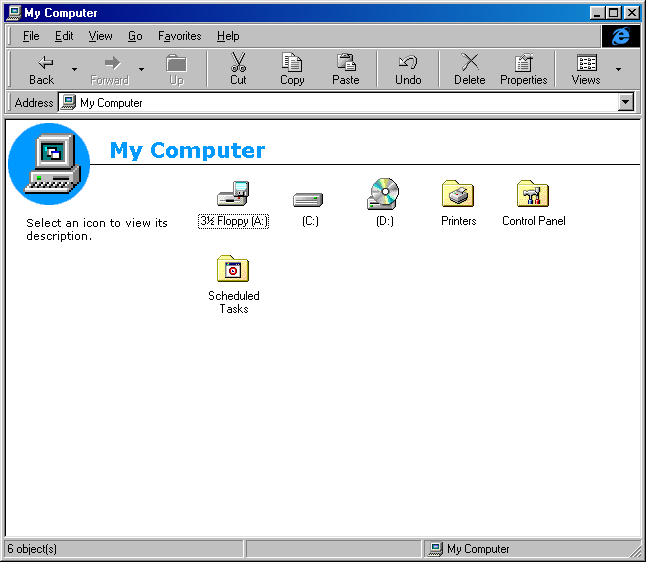Maximize the My Computer window

point(613,13)
